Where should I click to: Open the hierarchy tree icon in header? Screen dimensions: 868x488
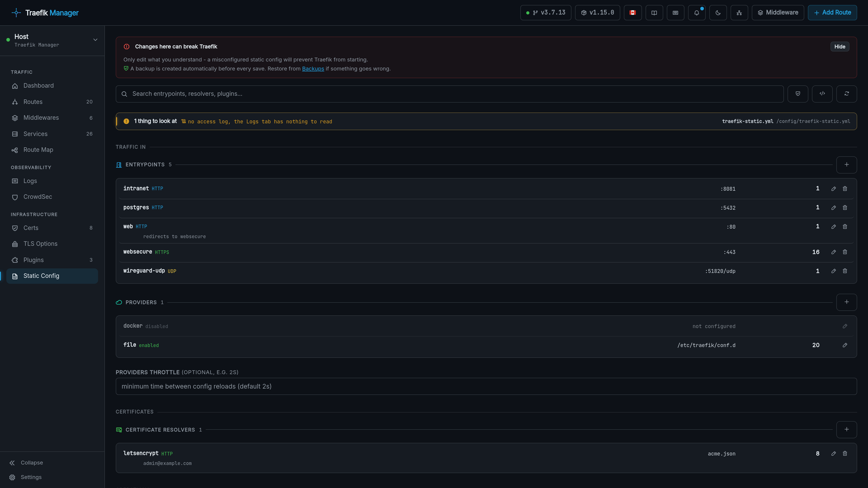(x=739, y=13)
